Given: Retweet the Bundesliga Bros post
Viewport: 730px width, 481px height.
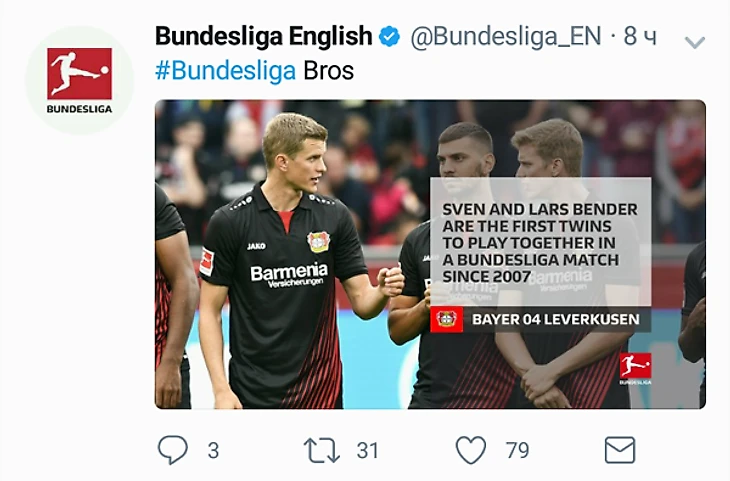Looking at the screenshot, I should coord(321,450).
